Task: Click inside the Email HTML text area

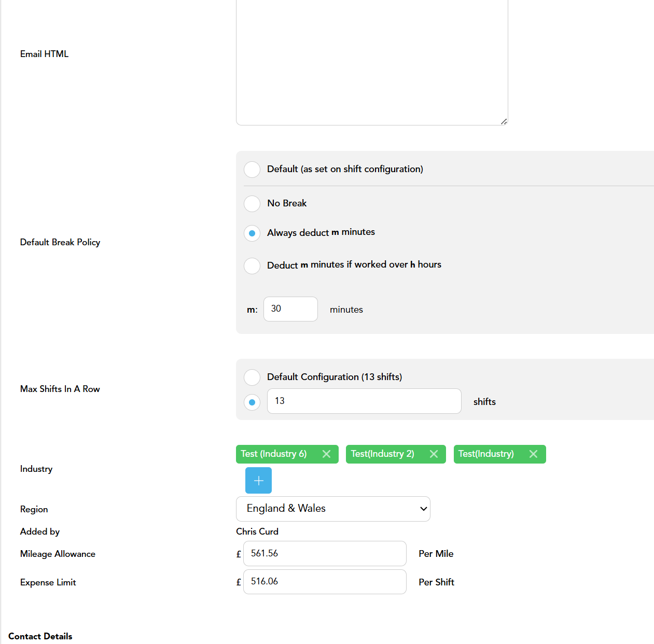Action: click(x=371, y=62)
